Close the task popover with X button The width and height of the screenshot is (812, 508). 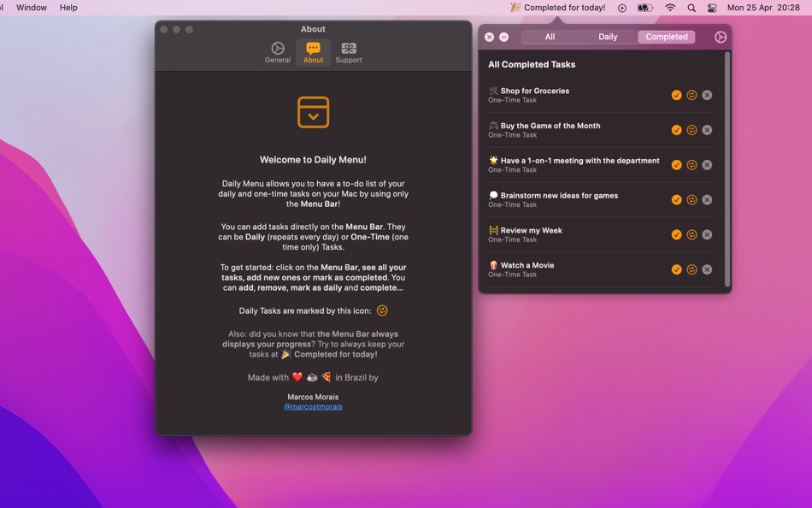click(x=490, y=37)
